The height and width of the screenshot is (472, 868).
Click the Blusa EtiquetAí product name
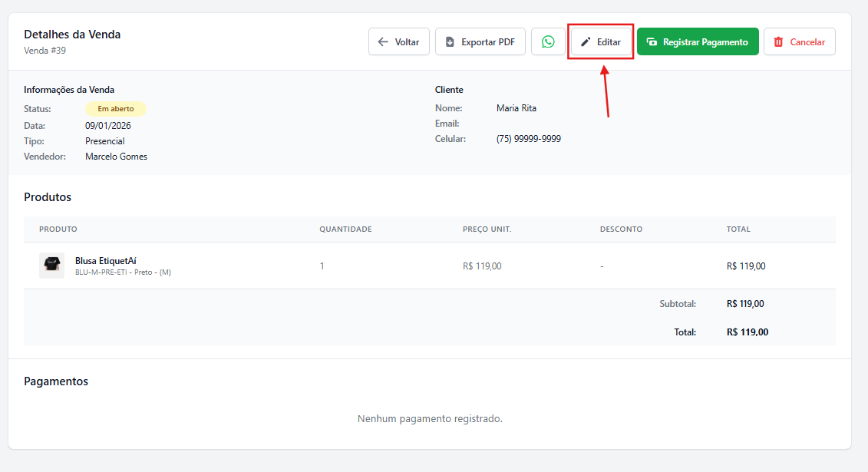click(x=105, y=261)
